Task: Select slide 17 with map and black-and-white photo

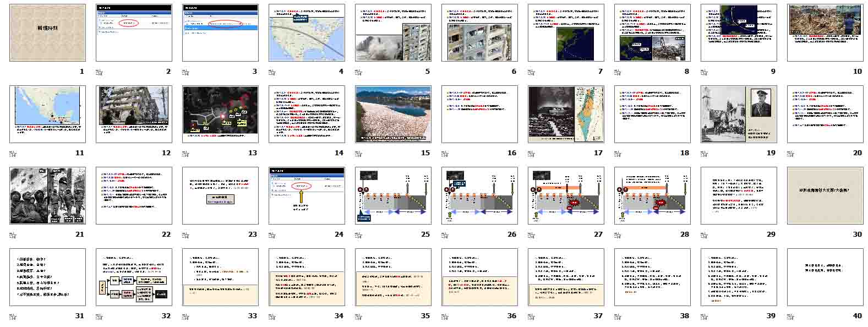Action: pyautogui.click(x=566, y=114)
